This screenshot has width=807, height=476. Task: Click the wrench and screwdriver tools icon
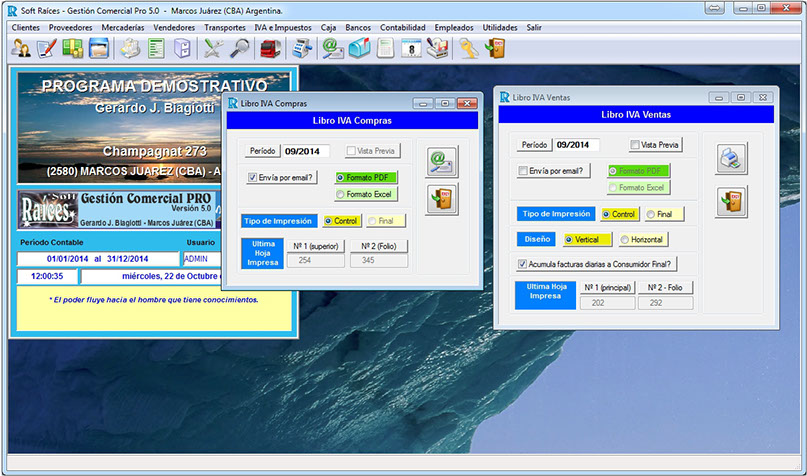pyautogui.click(x=213, y=48)
